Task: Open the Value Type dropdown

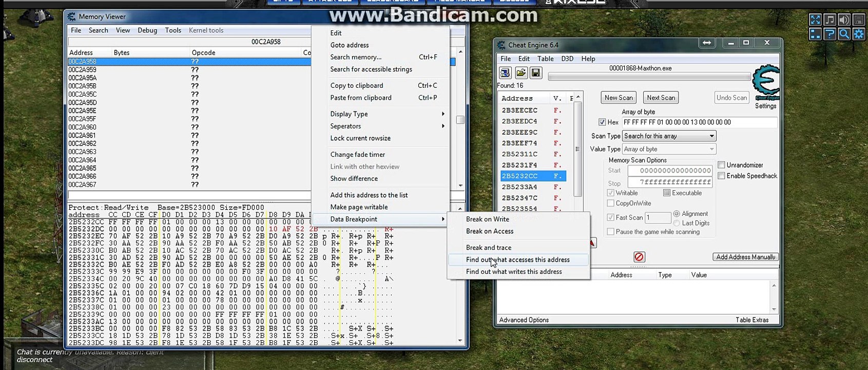Action: (669, 149)
